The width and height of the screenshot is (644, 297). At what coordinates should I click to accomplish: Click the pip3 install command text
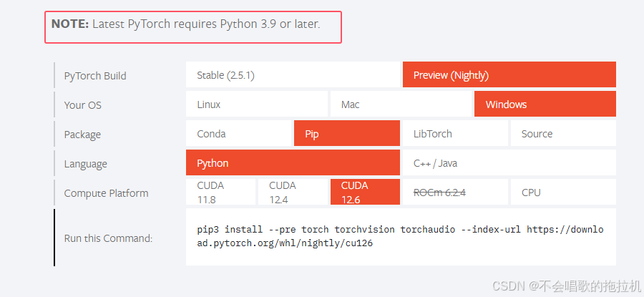[401, 236]
